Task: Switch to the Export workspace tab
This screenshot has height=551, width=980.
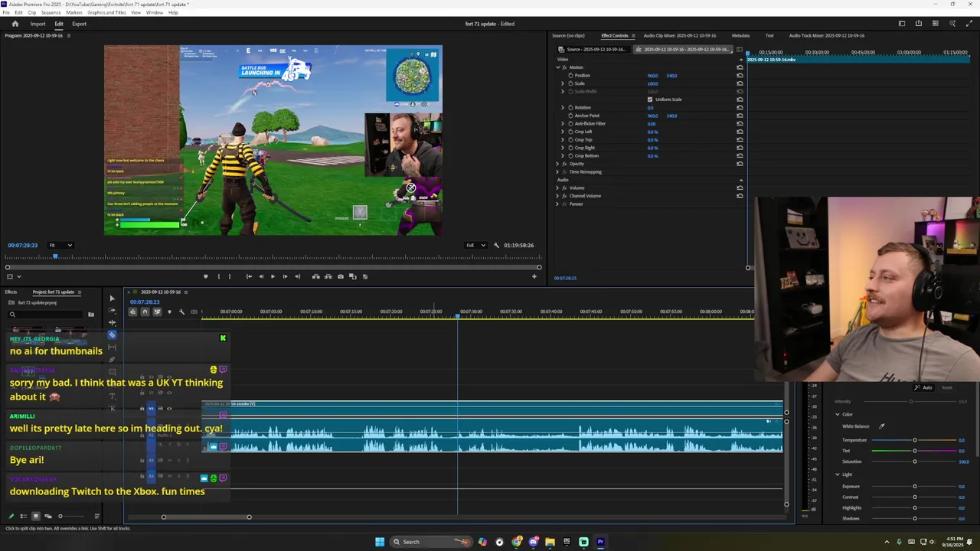Action: [x=79, y=24]
